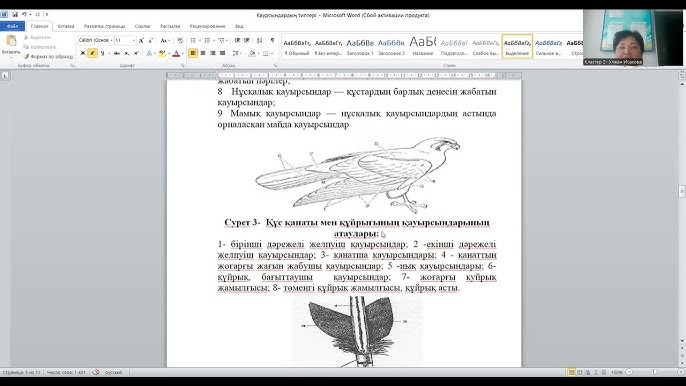
Task: Click the spell check status icon
Action: pos(96,372)
